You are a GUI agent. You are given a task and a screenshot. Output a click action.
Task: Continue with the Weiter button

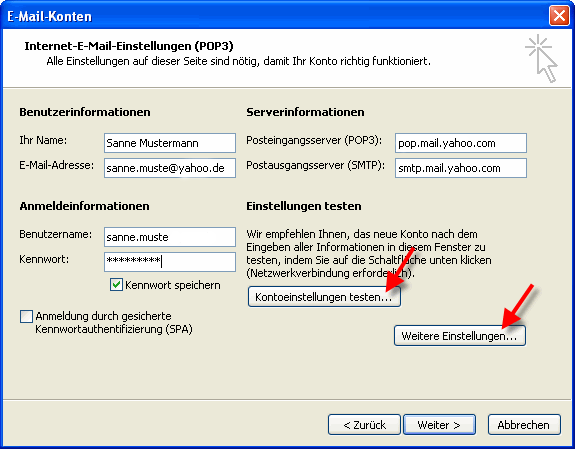[439, 425]
